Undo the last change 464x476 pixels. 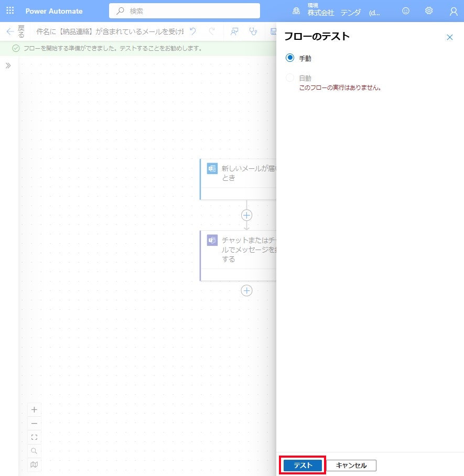tap(193, 31)
